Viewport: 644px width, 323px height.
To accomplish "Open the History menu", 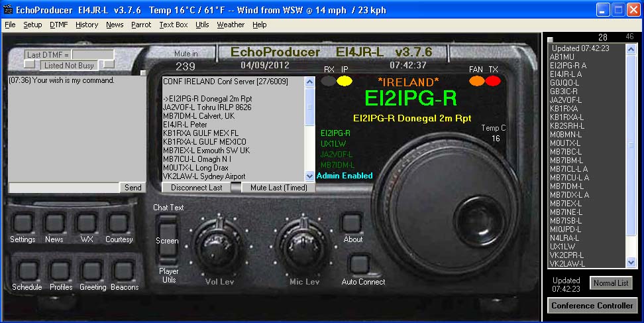I will click(x=87, y=25).
